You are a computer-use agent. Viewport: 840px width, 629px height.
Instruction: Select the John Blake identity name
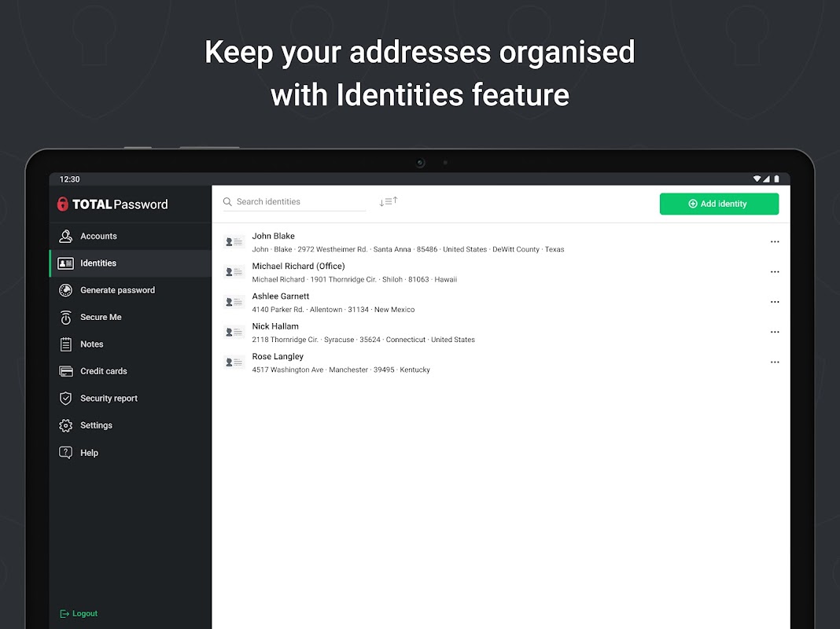(x=273, y=236)
